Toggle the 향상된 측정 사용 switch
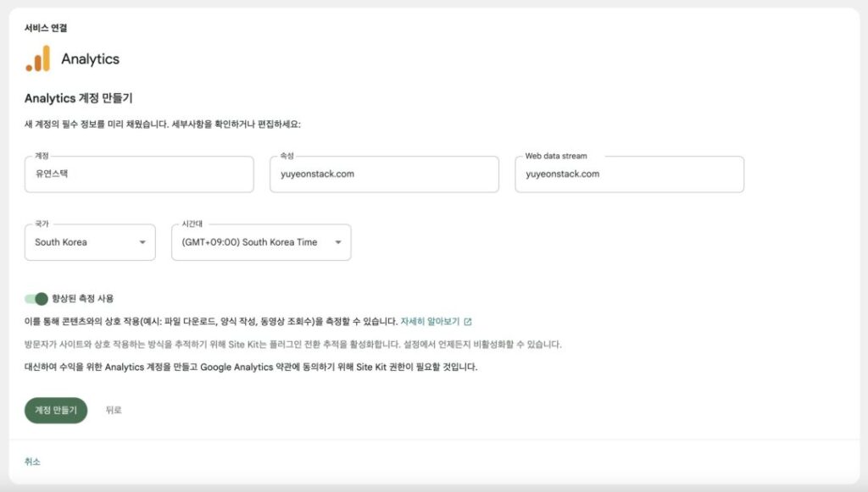This screenshot has height=492, width=868. click(36, 299)
